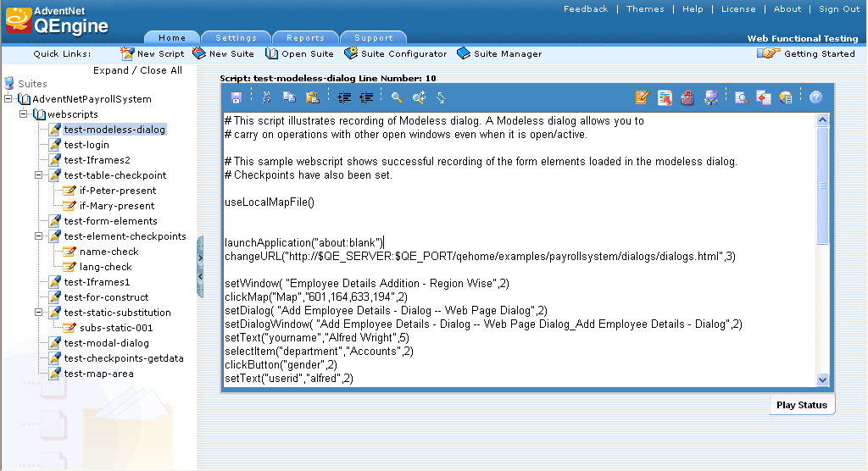
Task: Select lang-check item in tree
Action: click(106, 267)
